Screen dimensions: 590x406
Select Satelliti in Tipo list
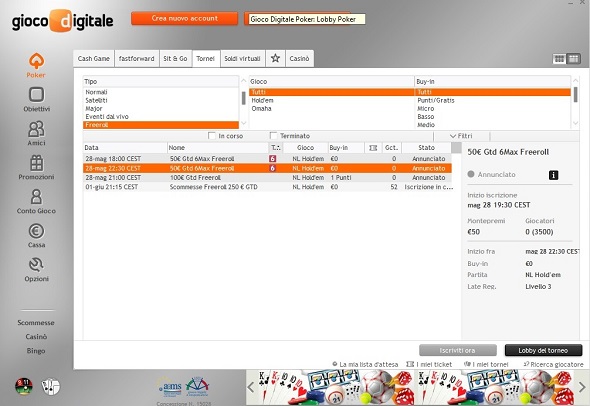pyautogui.click(x=161, y=100)
